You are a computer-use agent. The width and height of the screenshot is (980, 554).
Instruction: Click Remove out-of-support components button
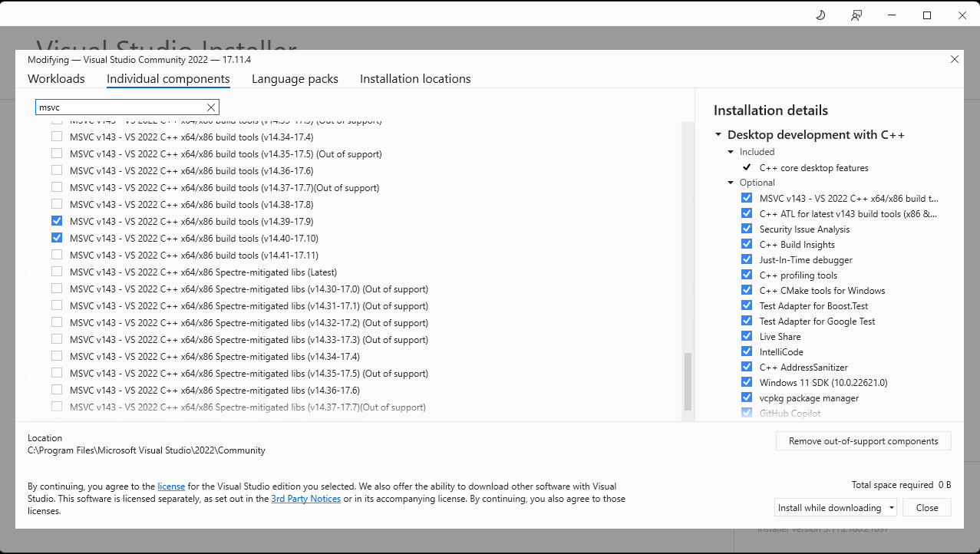[x=863, y=441]
